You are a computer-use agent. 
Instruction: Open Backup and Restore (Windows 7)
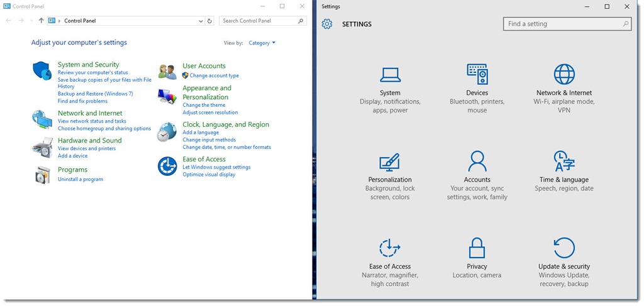click(x=96, y=94)
